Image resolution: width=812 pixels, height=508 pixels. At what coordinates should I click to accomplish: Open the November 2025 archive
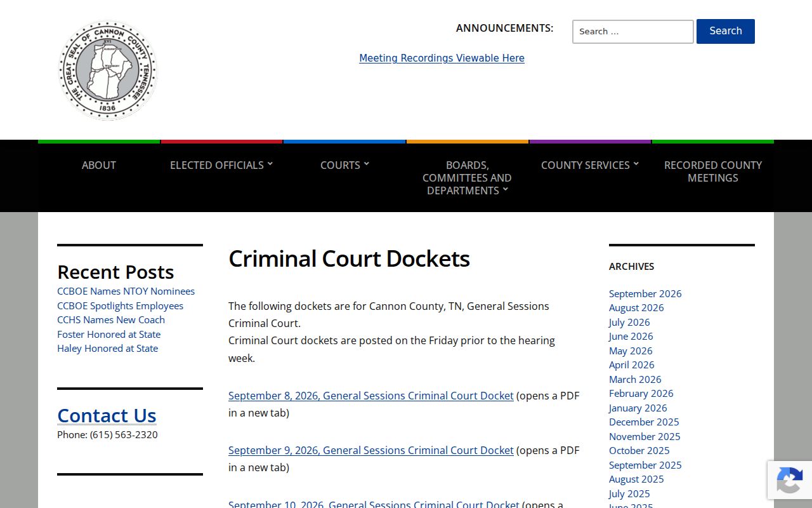point(645,436)
